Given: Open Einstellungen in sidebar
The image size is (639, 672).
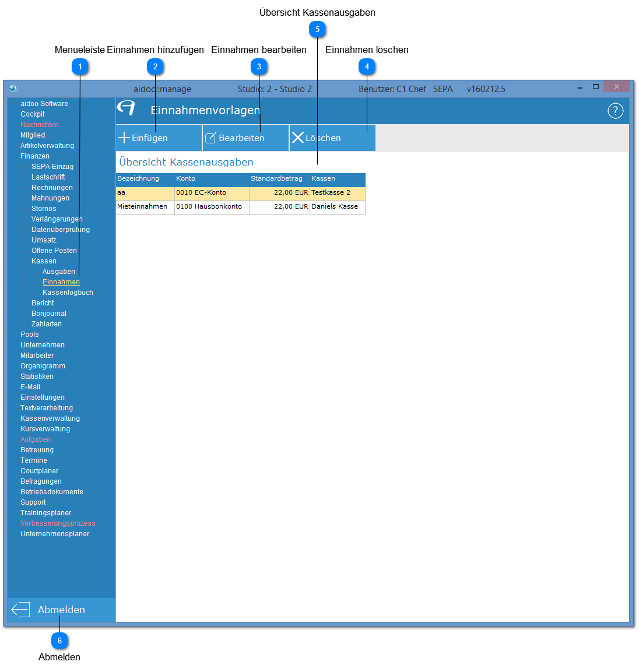Looking at the screenshot, I should coord(43,397).
